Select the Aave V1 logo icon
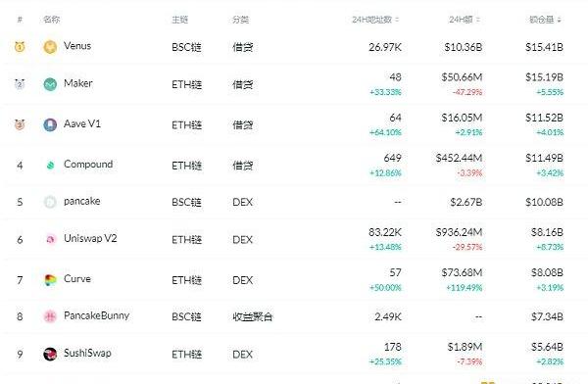This screenshot has width=588, height=384. pyautogui.click(x=50, y=124)
